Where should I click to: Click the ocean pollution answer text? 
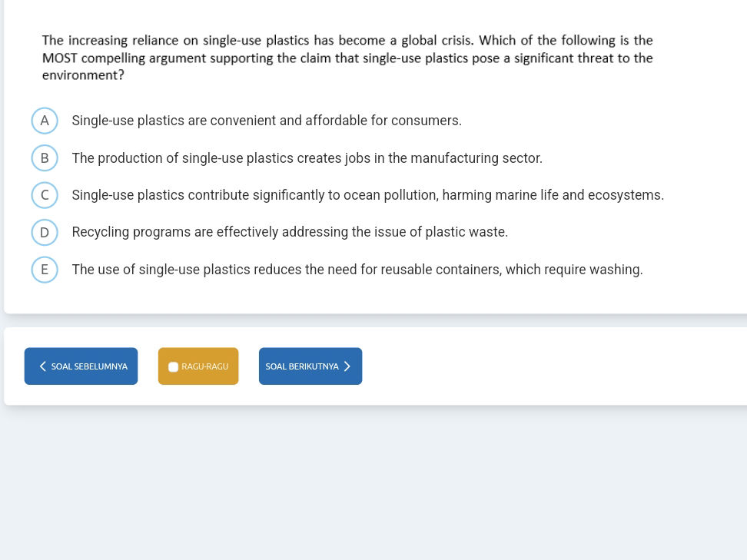click(x=367, y=195)
